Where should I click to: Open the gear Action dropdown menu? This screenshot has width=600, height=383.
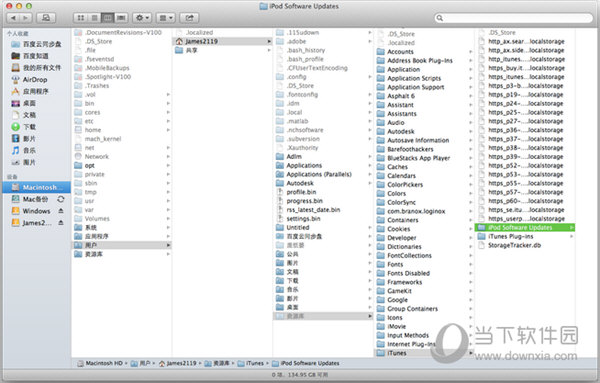[x=142, y=18]
